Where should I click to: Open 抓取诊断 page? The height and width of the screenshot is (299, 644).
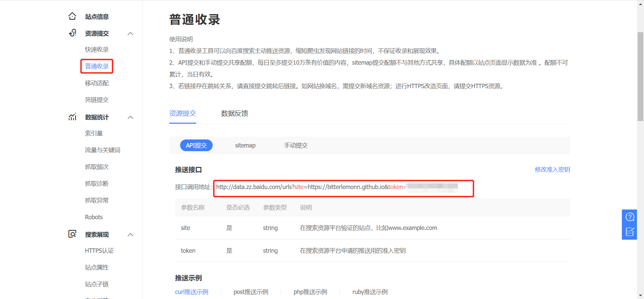click(97, 184)
